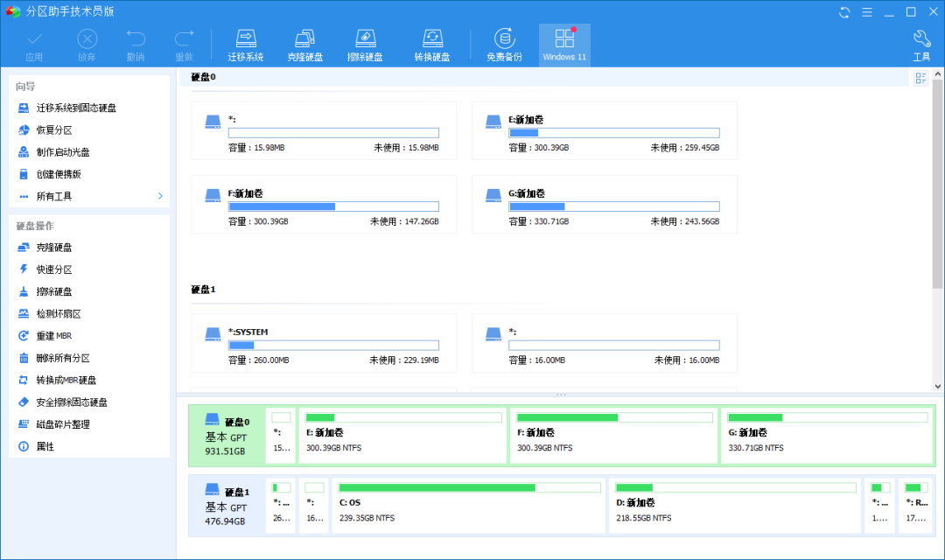Image resolution: width=945 pixels, height=560 pixels.
Task: Click the 重做 (Redo) toolbar icon
Action: [x=185, y=45]
